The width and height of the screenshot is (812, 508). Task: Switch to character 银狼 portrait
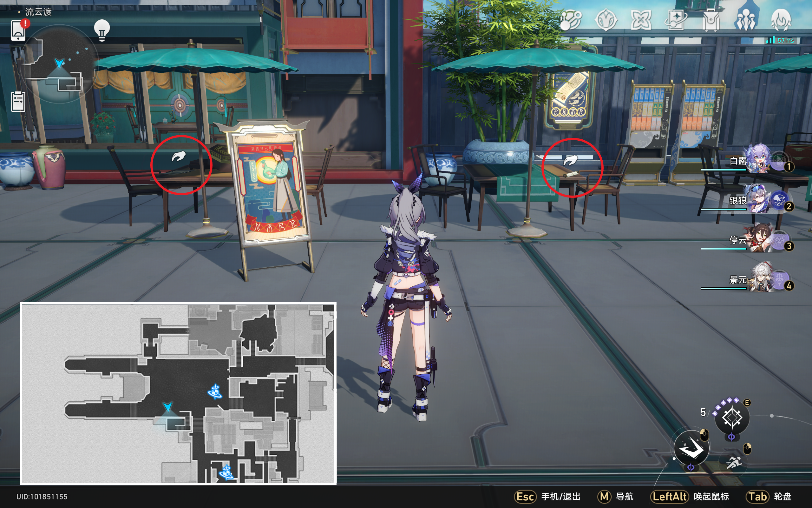pyautogui.click(x=759, y=198)
